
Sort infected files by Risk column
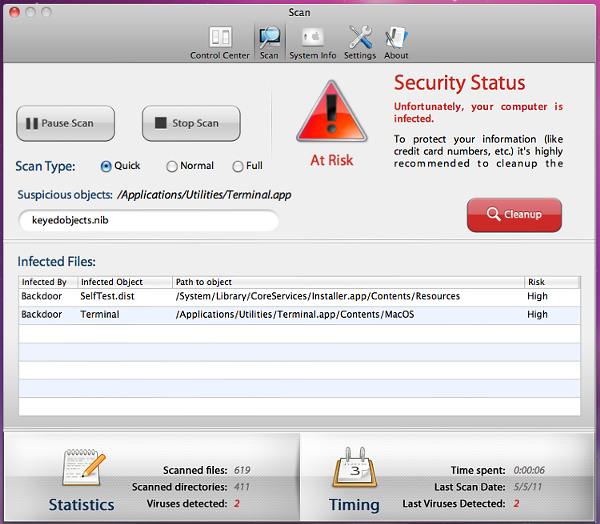point(551,283)
